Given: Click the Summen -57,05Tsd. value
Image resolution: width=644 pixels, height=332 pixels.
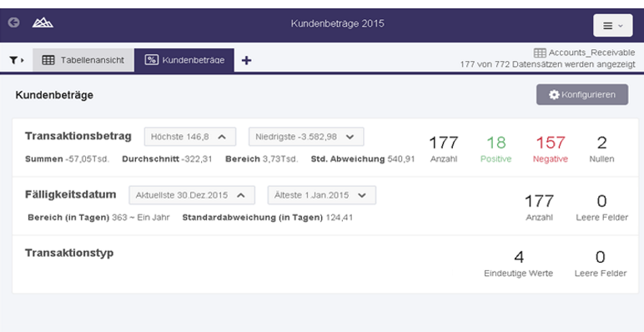Looking at the screenshot, I should coord(68,159).
